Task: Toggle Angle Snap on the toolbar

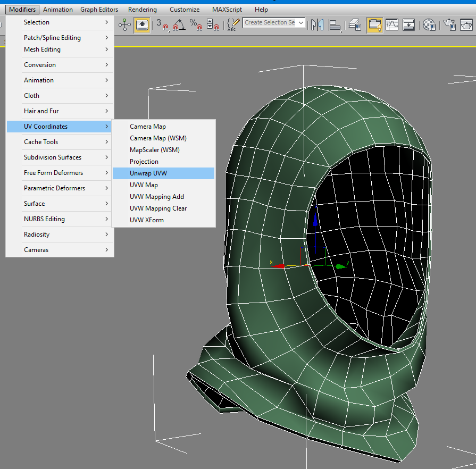Action: (179, 24)
